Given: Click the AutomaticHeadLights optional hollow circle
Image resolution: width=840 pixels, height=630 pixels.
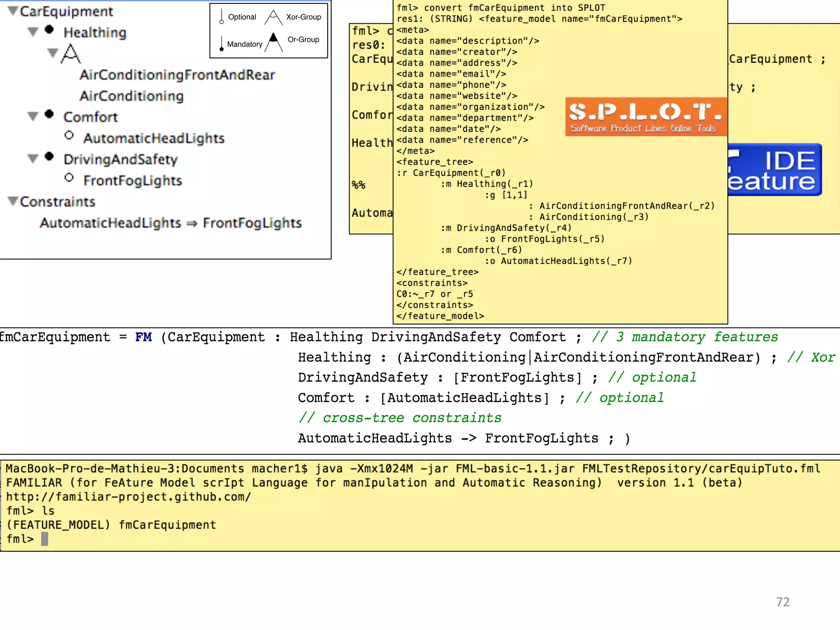Looking at the screenshot, I should (x=69, y=135).
